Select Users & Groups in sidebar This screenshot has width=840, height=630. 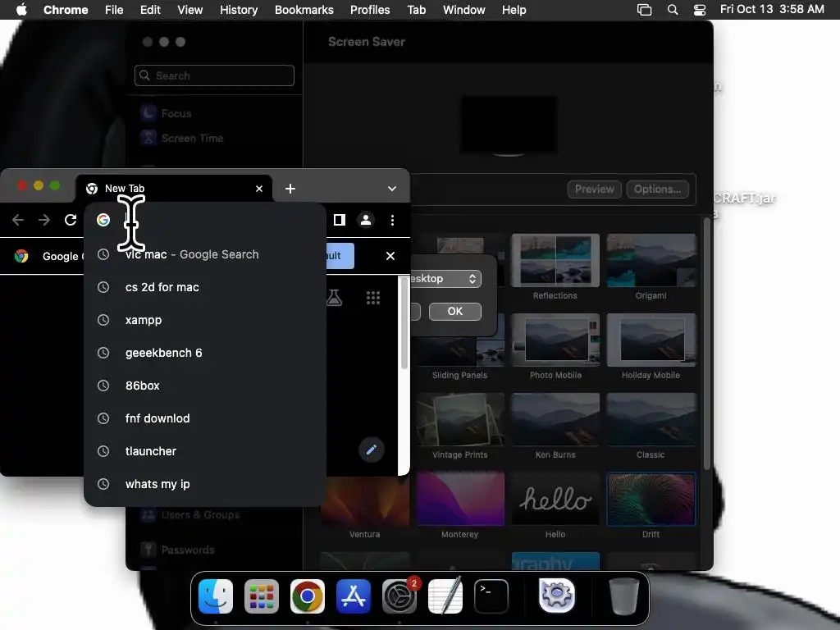coord(200,515)
